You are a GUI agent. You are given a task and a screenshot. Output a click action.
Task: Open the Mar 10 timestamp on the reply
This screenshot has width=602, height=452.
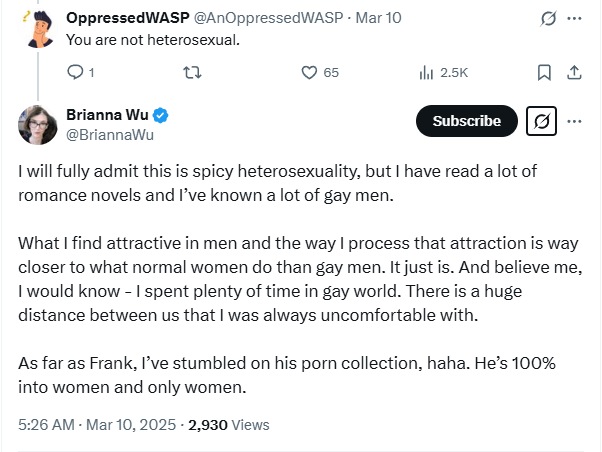tap(378, 18)
